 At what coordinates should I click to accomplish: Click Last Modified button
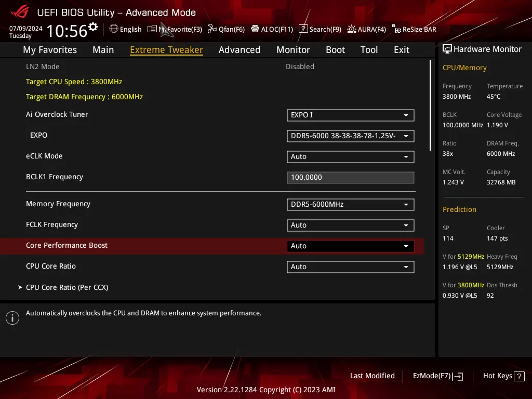[372, 376]
